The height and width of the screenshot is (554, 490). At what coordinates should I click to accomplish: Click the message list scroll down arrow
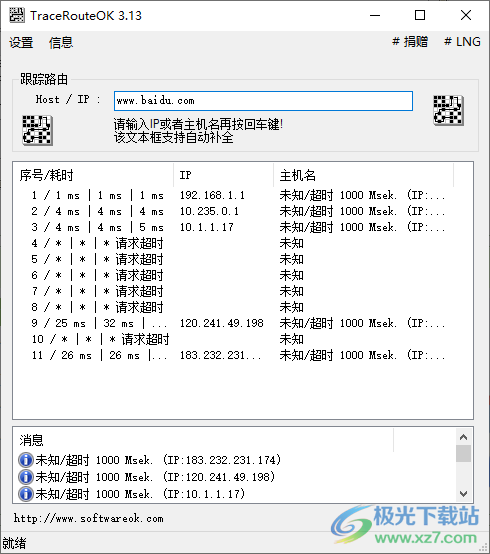[464, 494]
